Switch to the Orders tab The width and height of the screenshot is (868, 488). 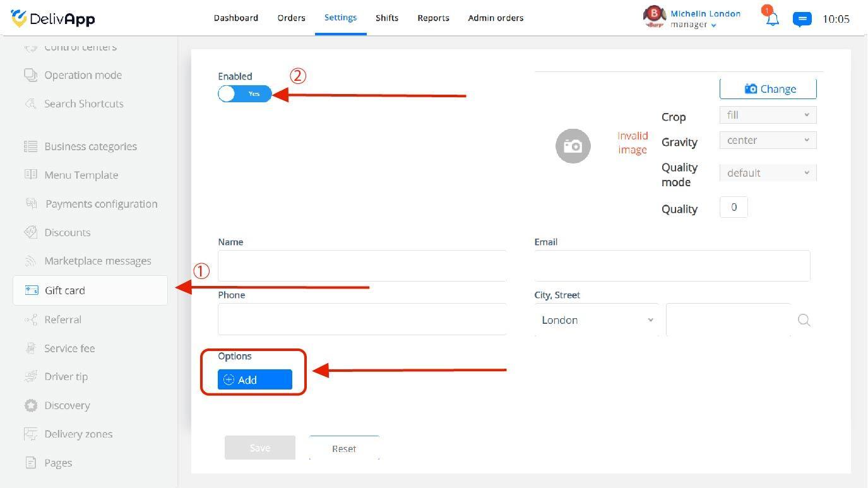(x=291, y=18)
